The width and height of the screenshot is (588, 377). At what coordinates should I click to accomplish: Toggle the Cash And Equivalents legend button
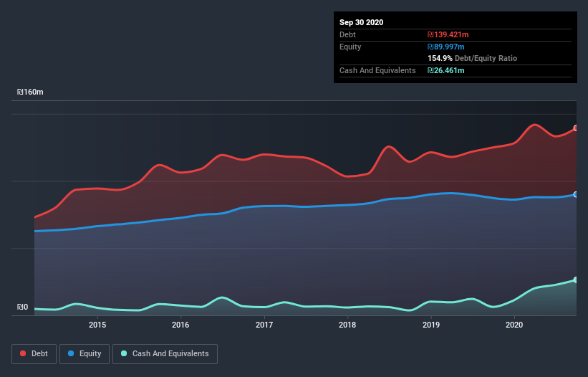coord(165,354)
